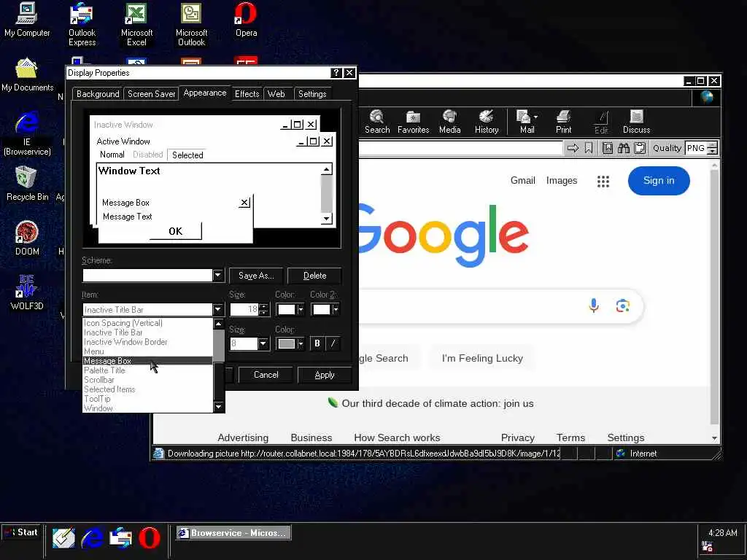Click Cancel in Display Properties
The height and width of the screenshot is (560, 747).
[266, 375]
